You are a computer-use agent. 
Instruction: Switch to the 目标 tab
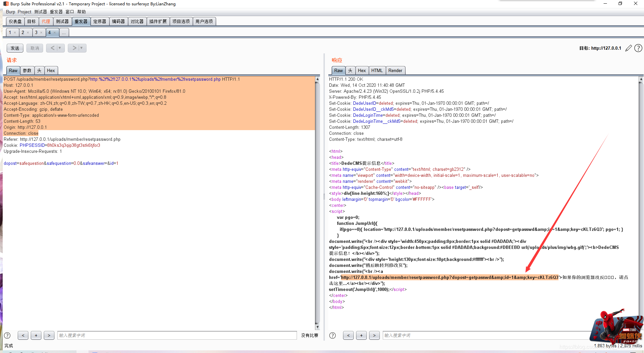[x=32, y=21]
